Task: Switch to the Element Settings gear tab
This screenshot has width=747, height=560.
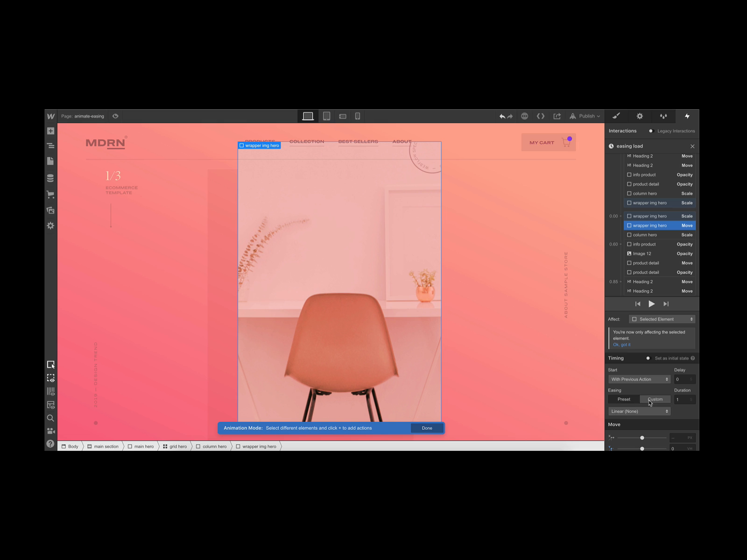Action: [640, 116]
